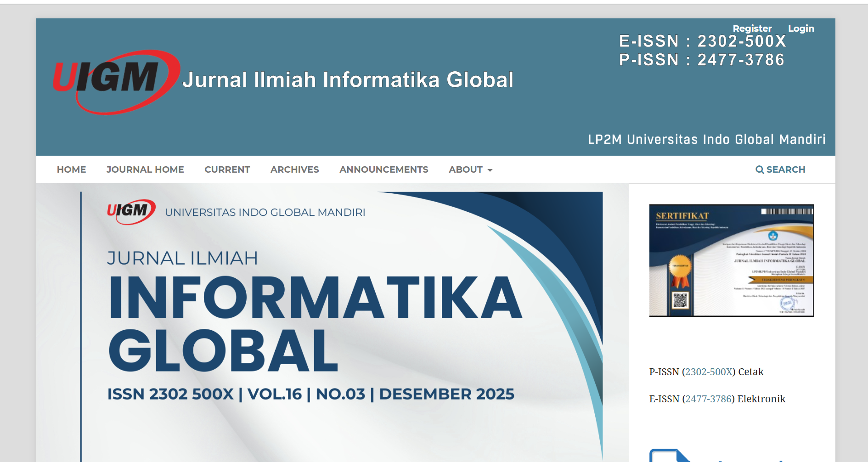Click the UIGM logo in header

(x=116, y=82)
